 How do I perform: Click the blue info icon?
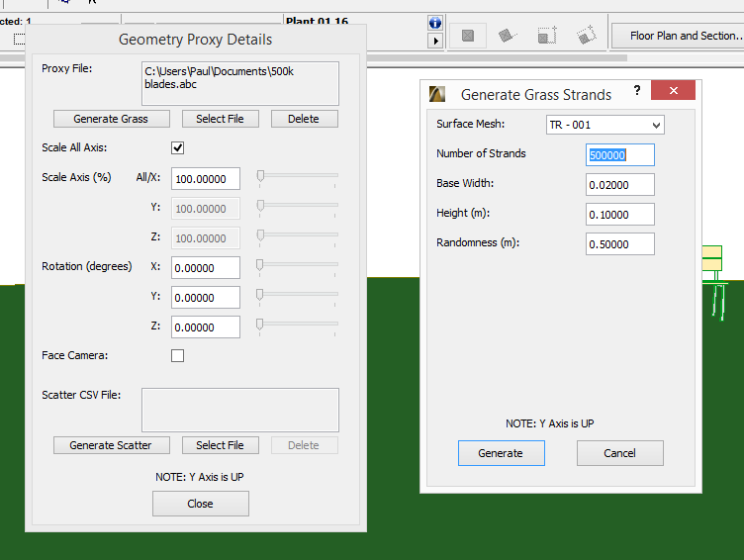point(435,23)
